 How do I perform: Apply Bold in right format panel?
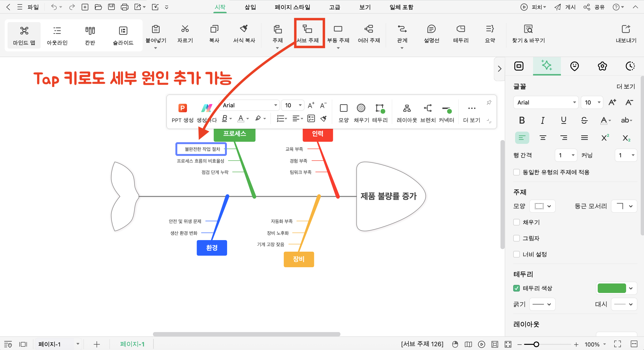522,121
